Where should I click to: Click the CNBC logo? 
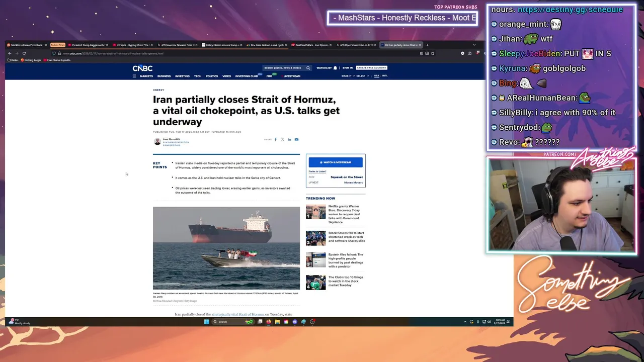142,68
